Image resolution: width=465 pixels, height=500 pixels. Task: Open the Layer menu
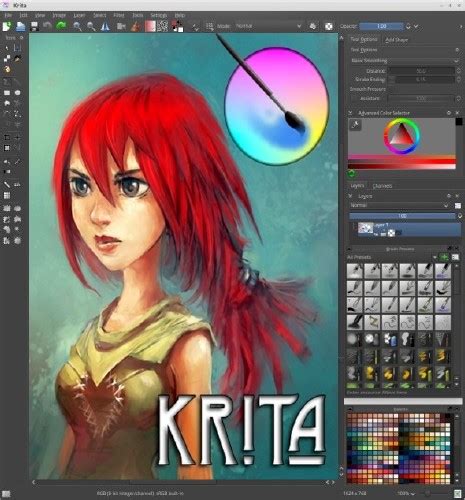click(x=79, y=15)
